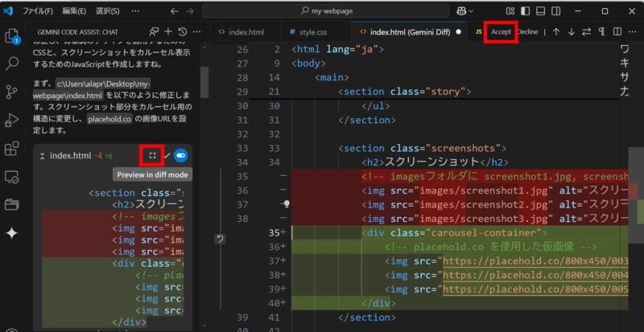This screenshot has width=644, height=332.
Task: Collapse the index.html code block card
Action: [x=42, y=156]
